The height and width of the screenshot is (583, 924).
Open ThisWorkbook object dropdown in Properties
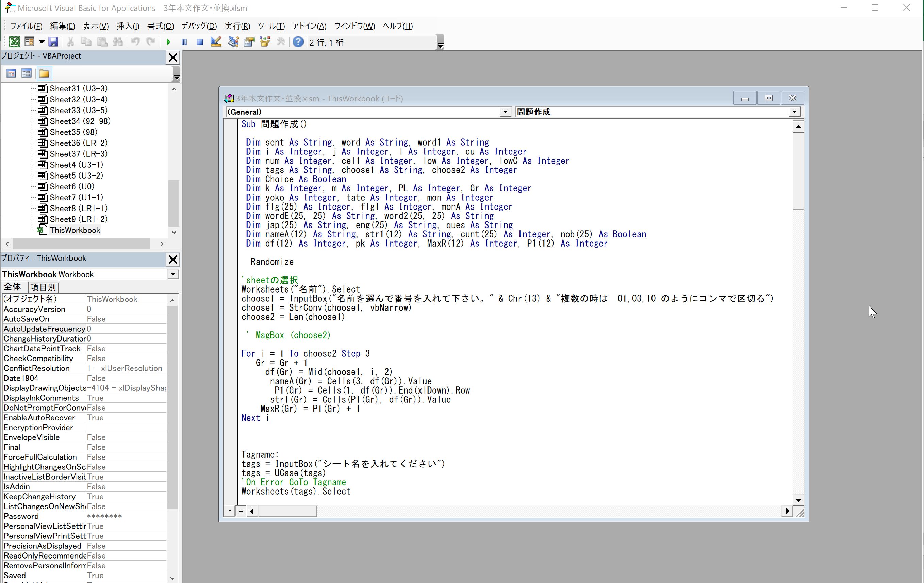pos(173,274)
